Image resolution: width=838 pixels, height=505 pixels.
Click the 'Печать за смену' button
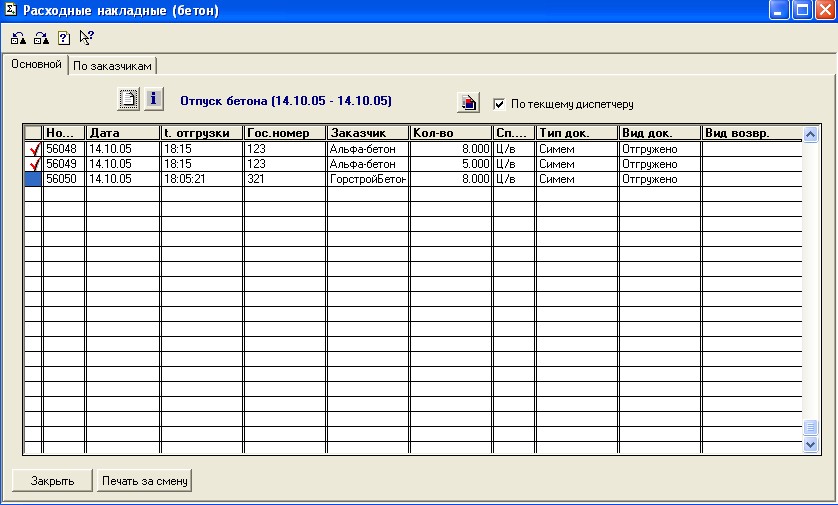(145, 480)
